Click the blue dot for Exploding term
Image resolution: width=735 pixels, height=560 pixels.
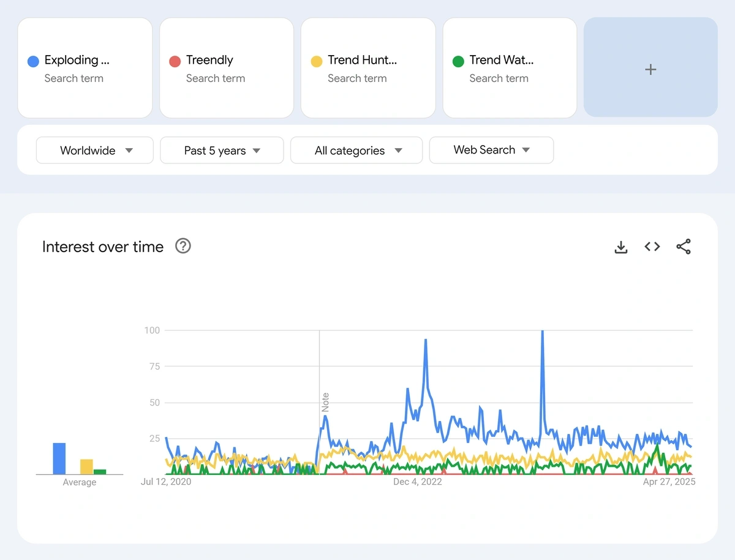click(x=34, y=61)
